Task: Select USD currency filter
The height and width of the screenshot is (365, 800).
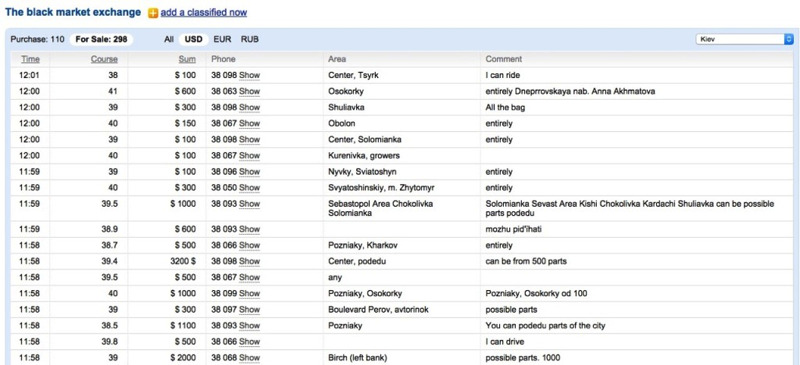Action: pyautogui.click(x=193, y=39)
